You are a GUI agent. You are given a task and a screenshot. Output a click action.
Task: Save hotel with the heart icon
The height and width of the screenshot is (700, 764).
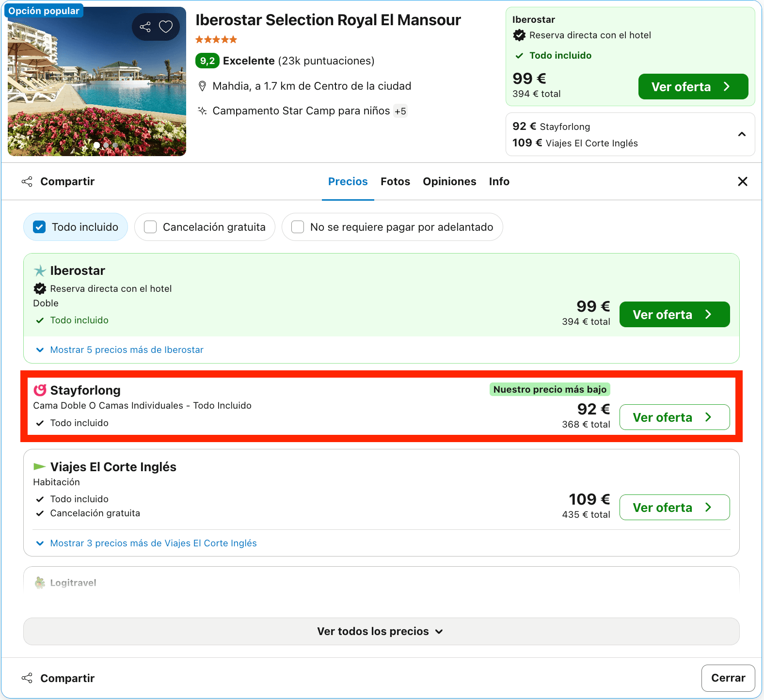[166, 27]
